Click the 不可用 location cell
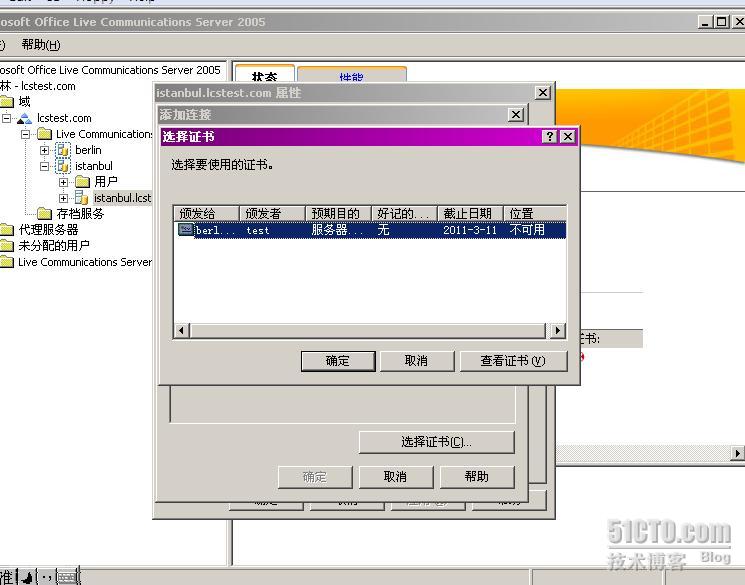 [527, 230]
